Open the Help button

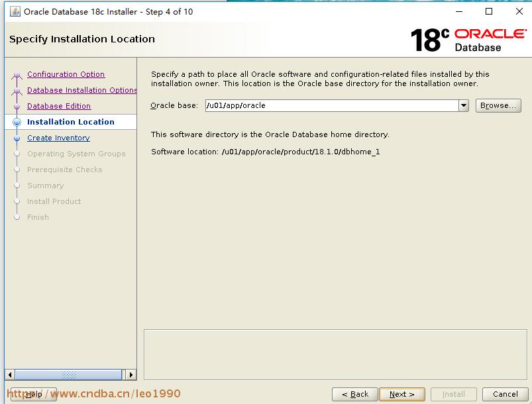pos(34,394)
